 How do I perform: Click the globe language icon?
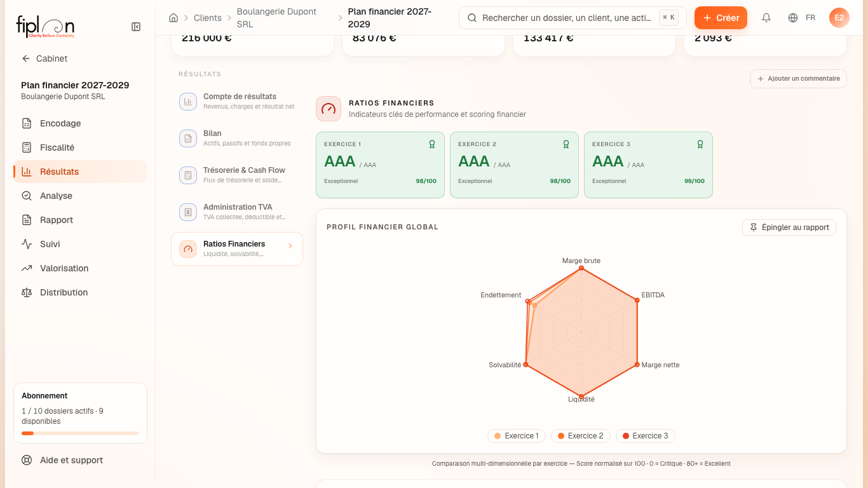click(793, 18)
